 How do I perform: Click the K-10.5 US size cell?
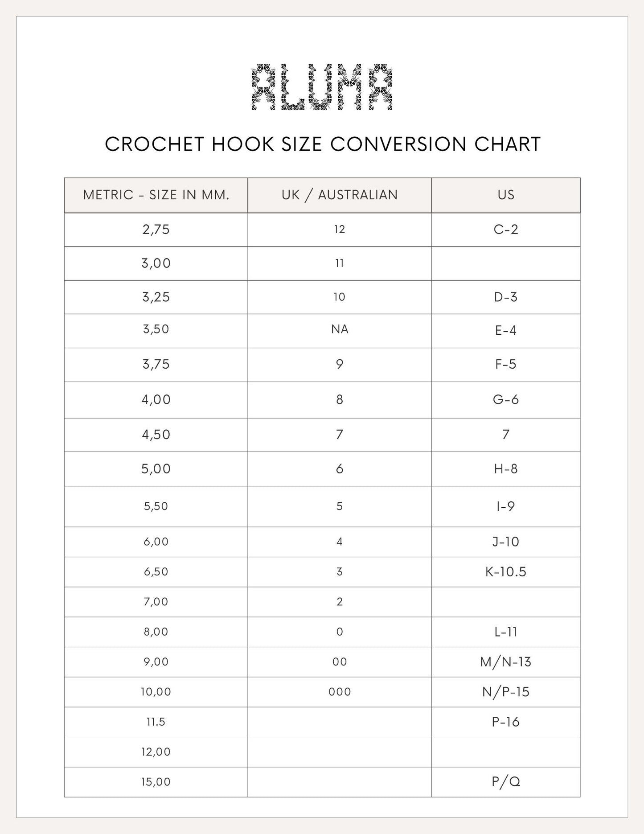pos(506,571)
